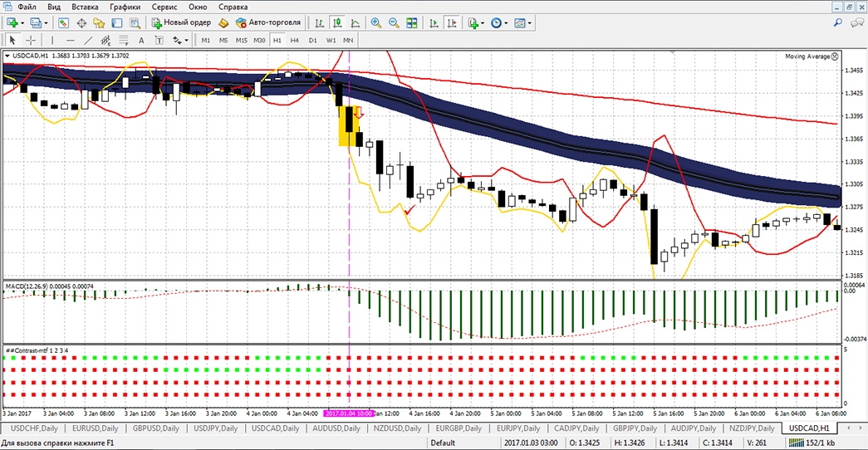Expand the Templates dropdown arrow
Screen dimensions: 868x450
pos(530,23)
